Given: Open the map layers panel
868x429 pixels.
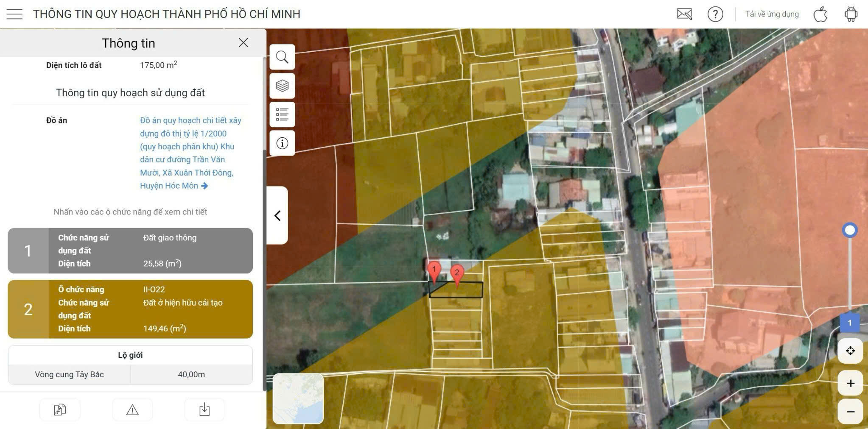Looking at the screenshot, I should (x=282, y=86).
